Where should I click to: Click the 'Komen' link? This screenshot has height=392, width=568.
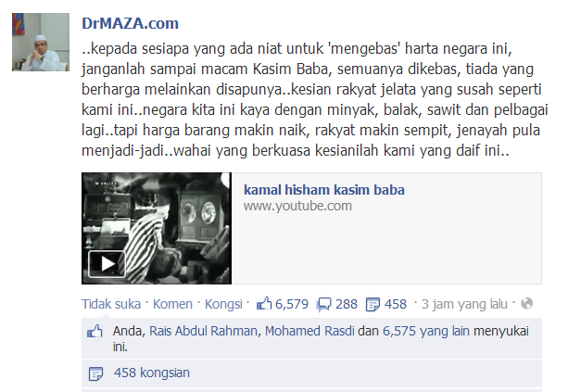coord(172,304)
